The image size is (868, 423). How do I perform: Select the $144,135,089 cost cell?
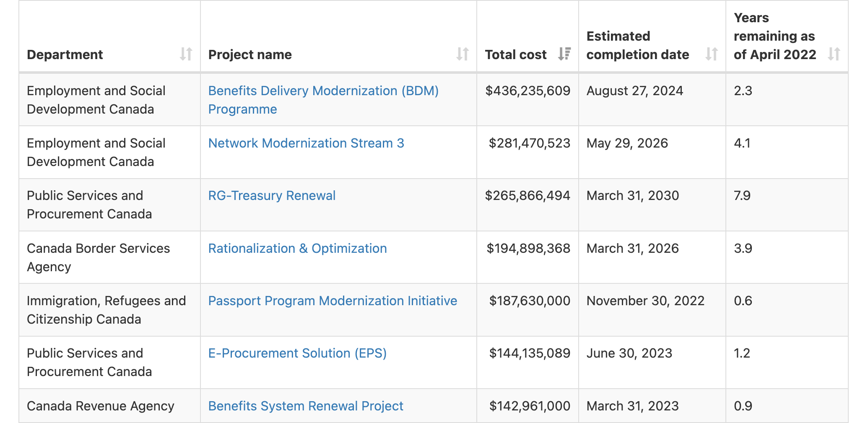[528, 363]
